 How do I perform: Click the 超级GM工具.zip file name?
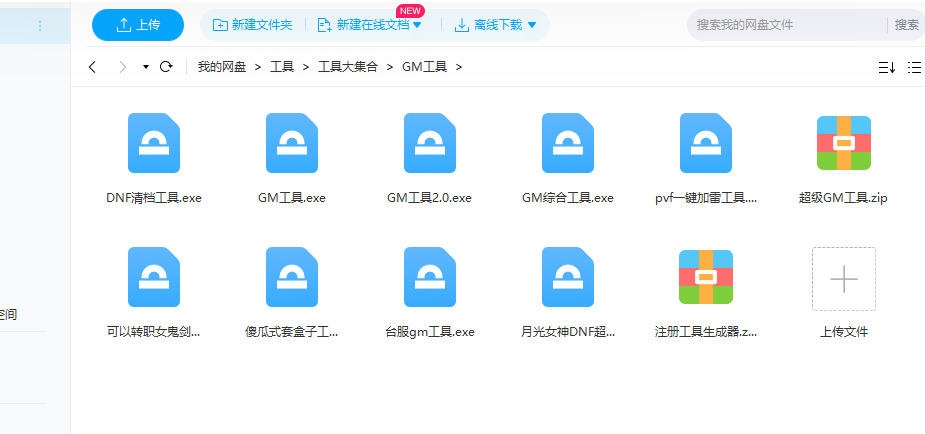(843, 198)
